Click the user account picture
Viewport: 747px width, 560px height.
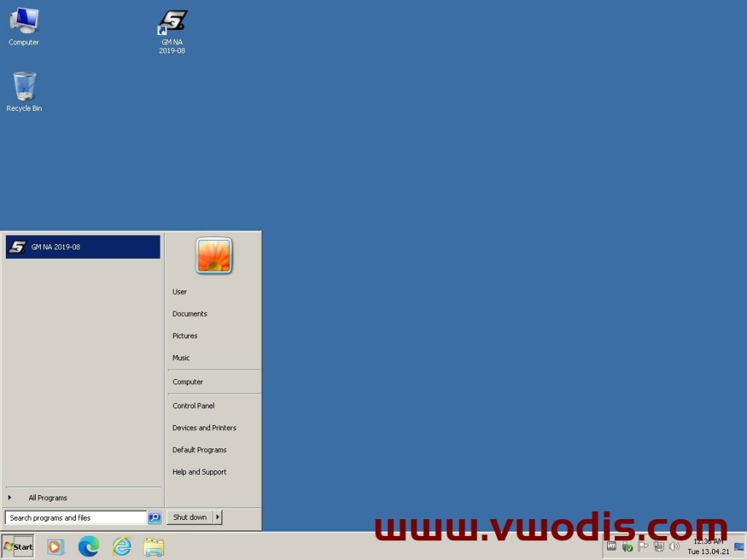[x=214, y=256]
